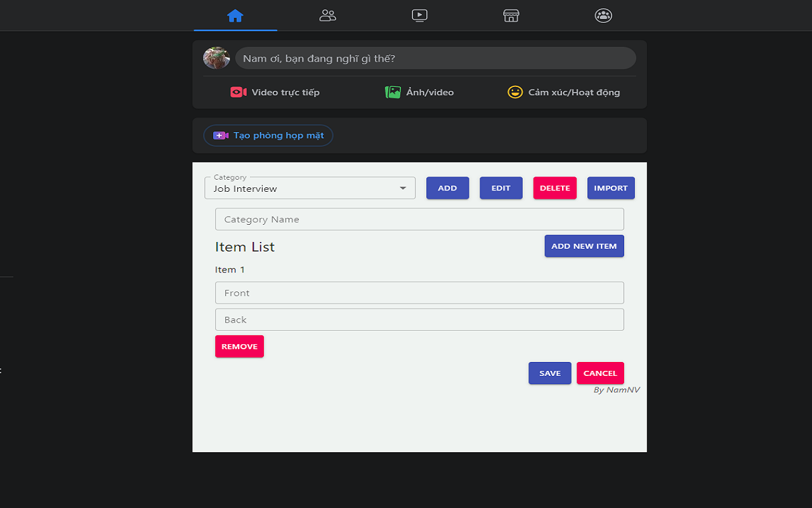This screenshot has height=508, width=812.
Task: Click the green photo icon
Action: pyautogui.click(x=393, y=92)
